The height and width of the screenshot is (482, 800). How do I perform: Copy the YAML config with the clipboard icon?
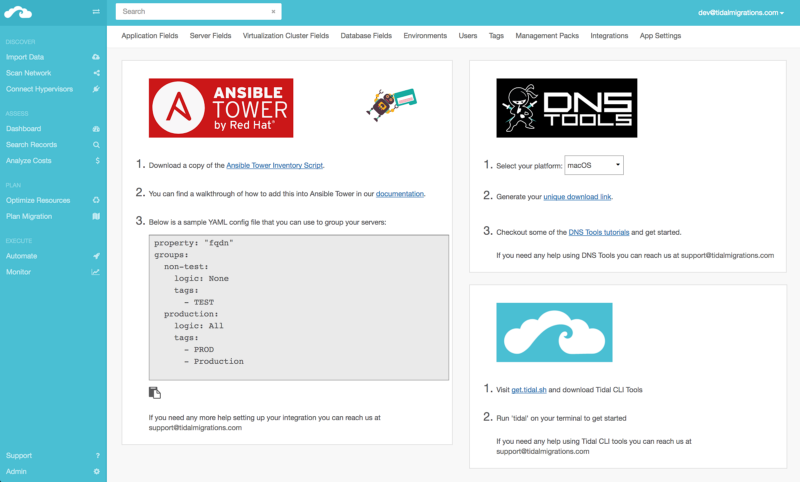[155, 393]
